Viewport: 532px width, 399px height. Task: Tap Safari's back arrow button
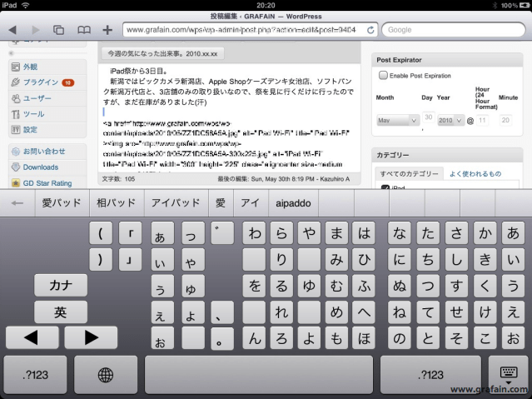point(12,30)
